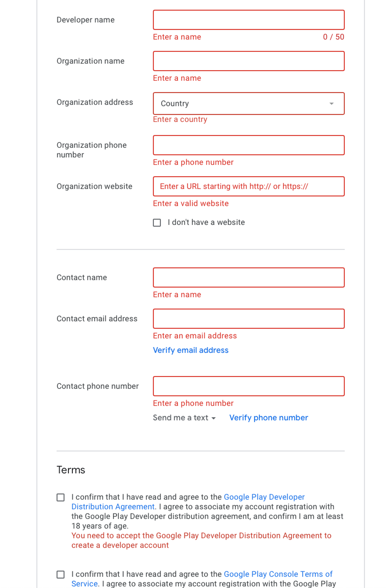The height and width of the screenshot is (588, 388).
Task: Click the arrow beside "Send me a text"
Action: click(213, 418)
